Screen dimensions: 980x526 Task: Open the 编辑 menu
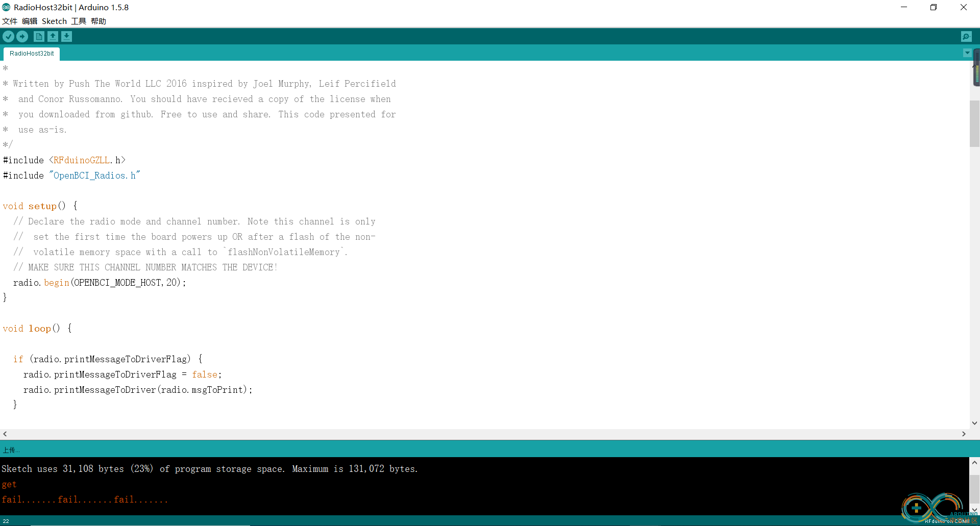coord(30,21)
